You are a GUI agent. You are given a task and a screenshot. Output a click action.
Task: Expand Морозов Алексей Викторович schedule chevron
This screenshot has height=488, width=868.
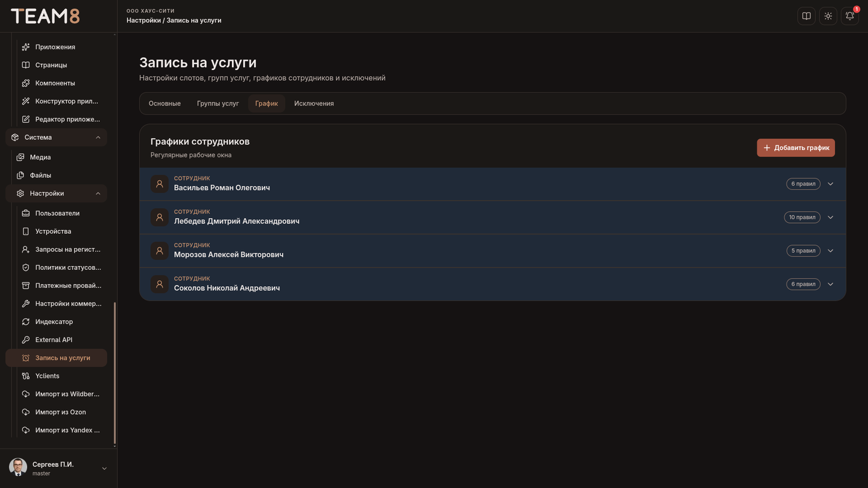pos(831,251)
